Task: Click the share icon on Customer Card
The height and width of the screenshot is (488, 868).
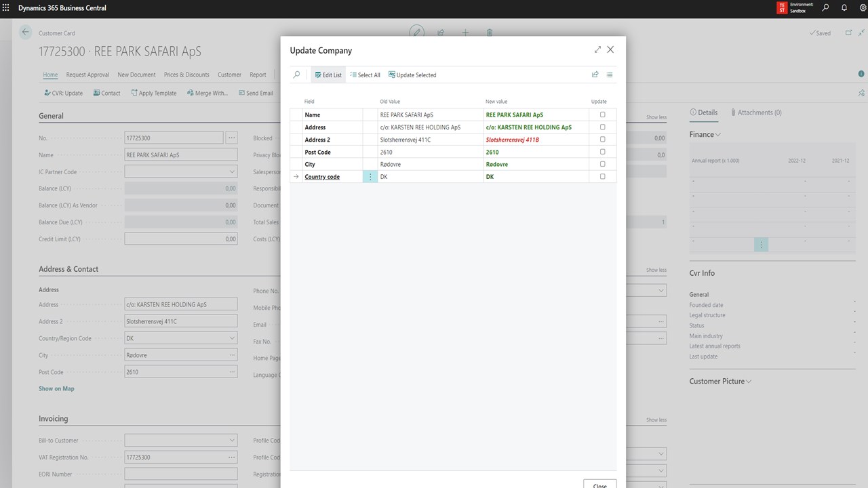Action: (x=441, y=32)
